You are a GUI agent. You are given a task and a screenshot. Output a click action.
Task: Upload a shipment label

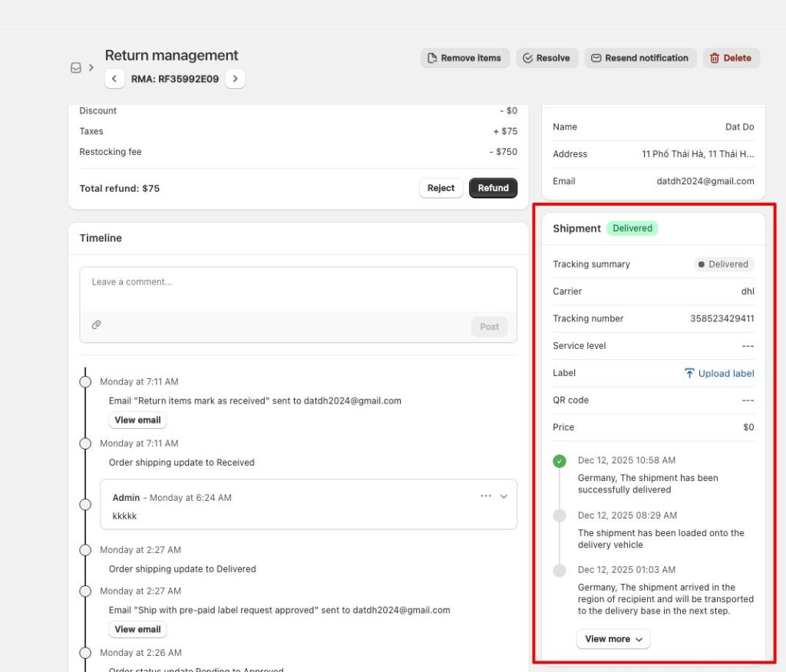(718, 374)
